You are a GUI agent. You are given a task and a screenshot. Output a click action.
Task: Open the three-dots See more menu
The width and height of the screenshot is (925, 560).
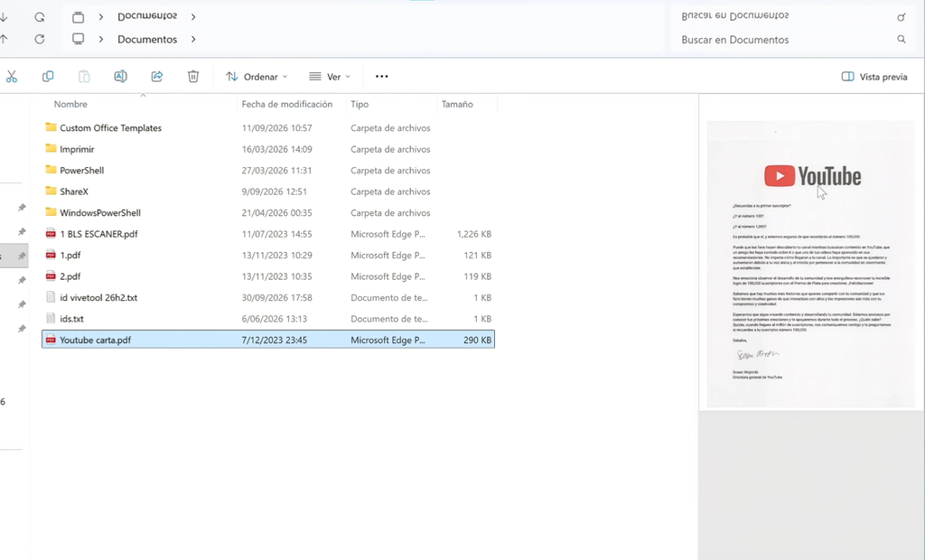click(382, 76)
